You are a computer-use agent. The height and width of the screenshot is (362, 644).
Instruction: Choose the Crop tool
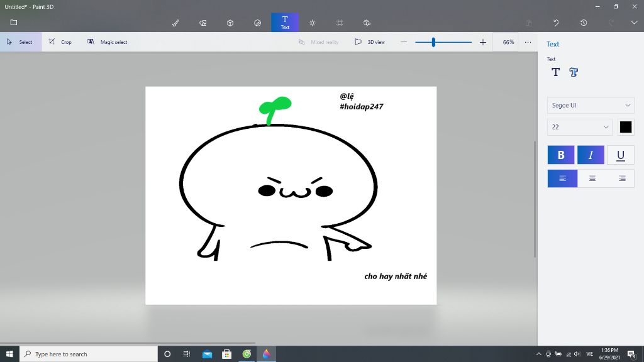[x=60, y=42]
